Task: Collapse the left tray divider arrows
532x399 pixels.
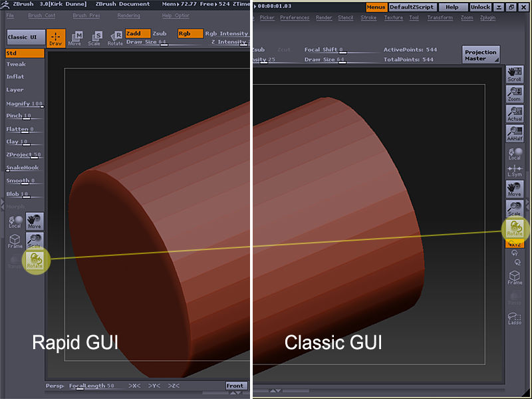Action: [3, 205]
